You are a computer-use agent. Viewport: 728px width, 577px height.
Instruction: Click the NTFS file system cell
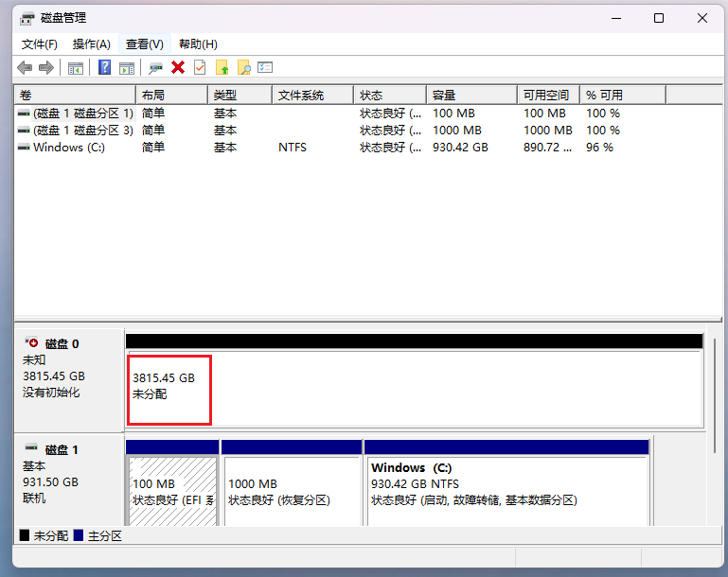pyautogui.click(x=293, y=148)
